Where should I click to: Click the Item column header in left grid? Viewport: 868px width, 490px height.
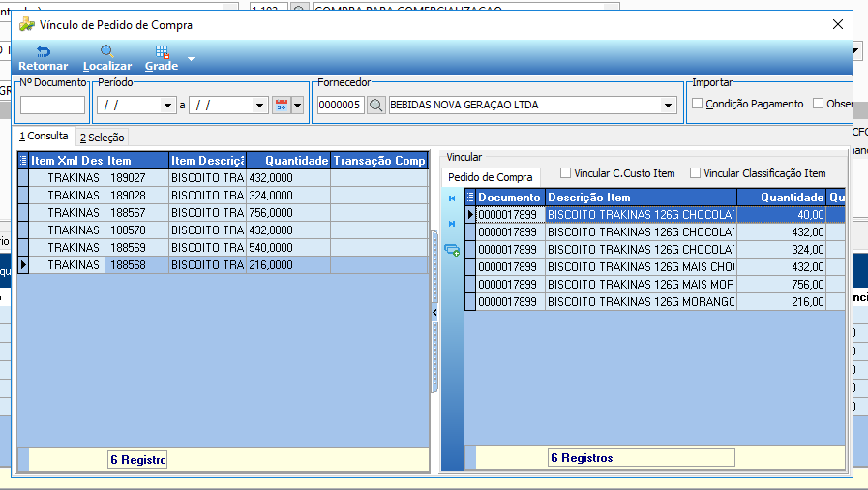coord(136,161)
